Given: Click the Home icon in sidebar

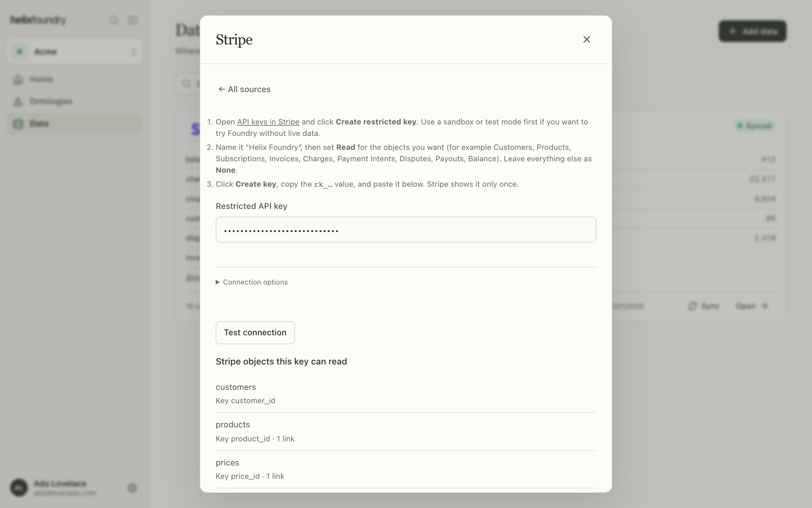Looking at the screenshot, I should tap(18, 79).
